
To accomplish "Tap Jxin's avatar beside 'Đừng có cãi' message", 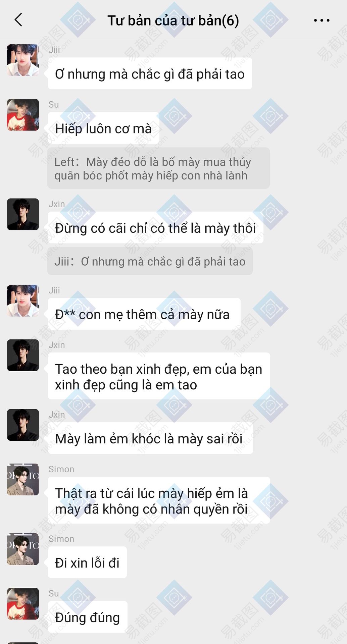I will [x=23, y=214].
